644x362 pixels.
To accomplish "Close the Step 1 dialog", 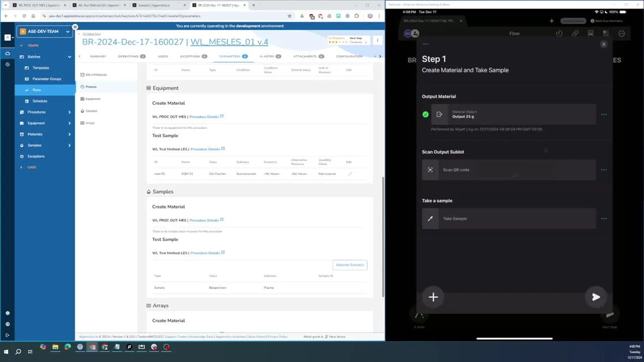I will 604,44.
